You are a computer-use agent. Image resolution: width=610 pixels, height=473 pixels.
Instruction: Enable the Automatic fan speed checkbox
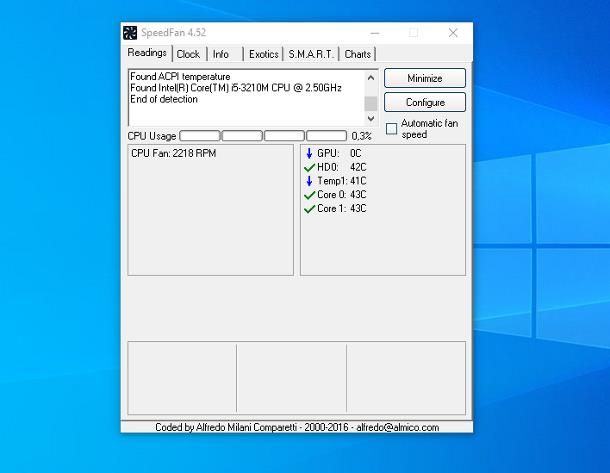[x=391, y=129]
